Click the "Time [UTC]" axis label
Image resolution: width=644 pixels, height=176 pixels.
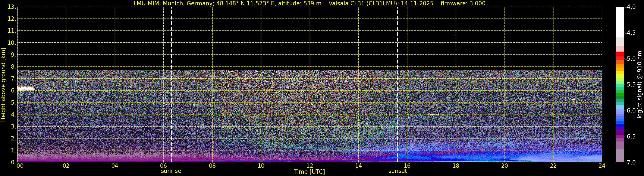pos(309,172)
